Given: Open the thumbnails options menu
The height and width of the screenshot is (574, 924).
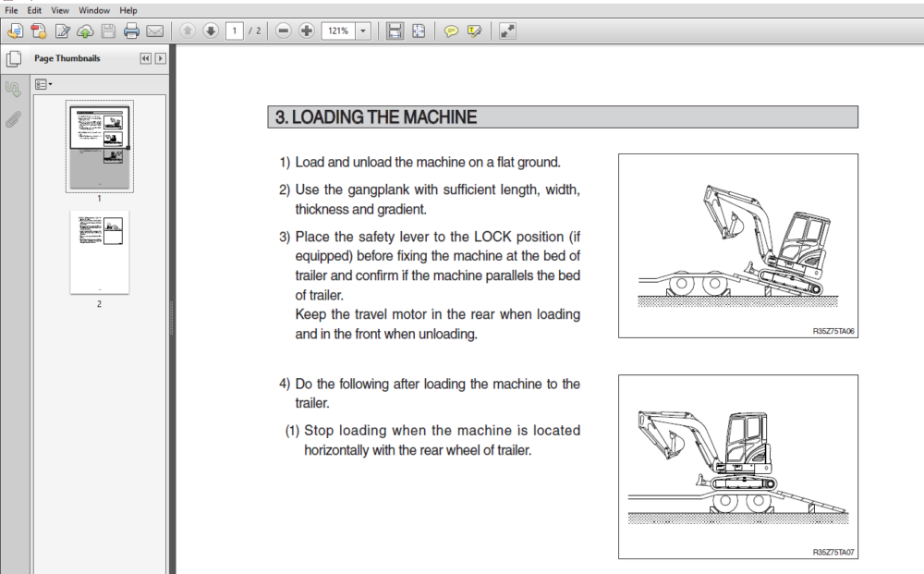Looking at the screenshot, I should 43,84.
